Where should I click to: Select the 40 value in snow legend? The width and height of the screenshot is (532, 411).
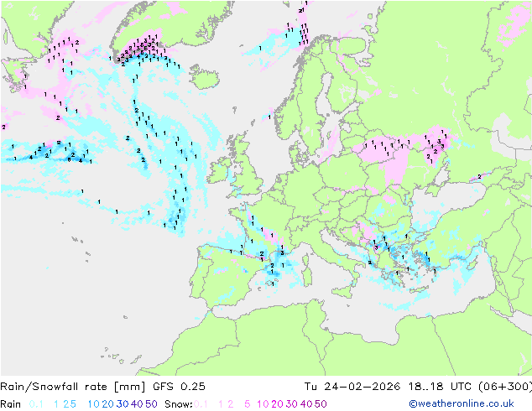[306, 404]
